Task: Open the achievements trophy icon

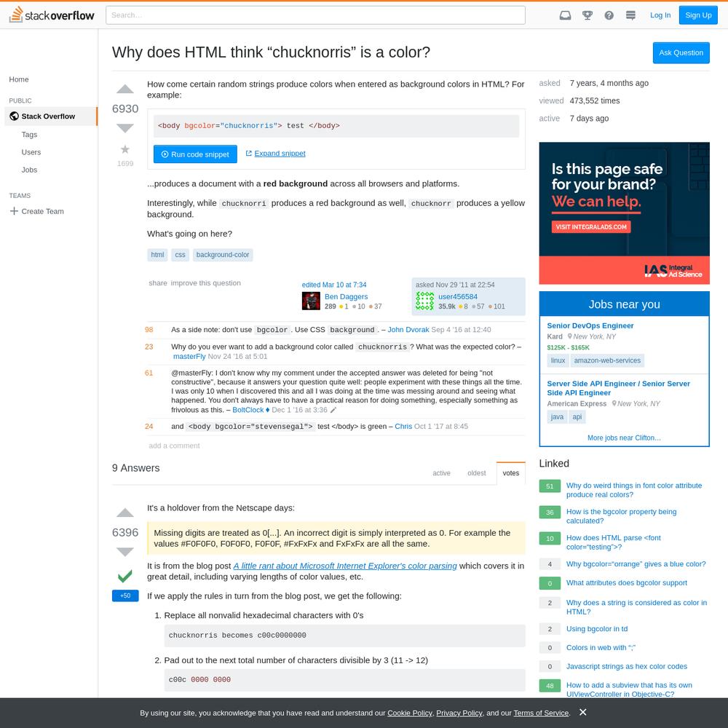Action: pyautogui.click(x=587, y=15)
